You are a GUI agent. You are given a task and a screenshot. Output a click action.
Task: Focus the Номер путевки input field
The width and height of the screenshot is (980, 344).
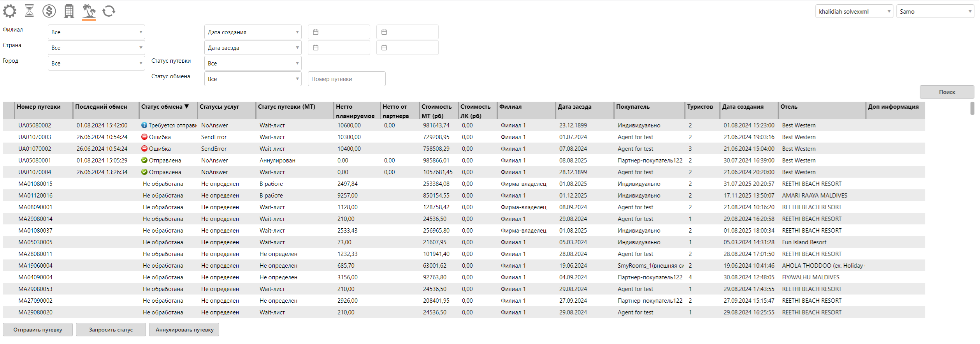346,79
